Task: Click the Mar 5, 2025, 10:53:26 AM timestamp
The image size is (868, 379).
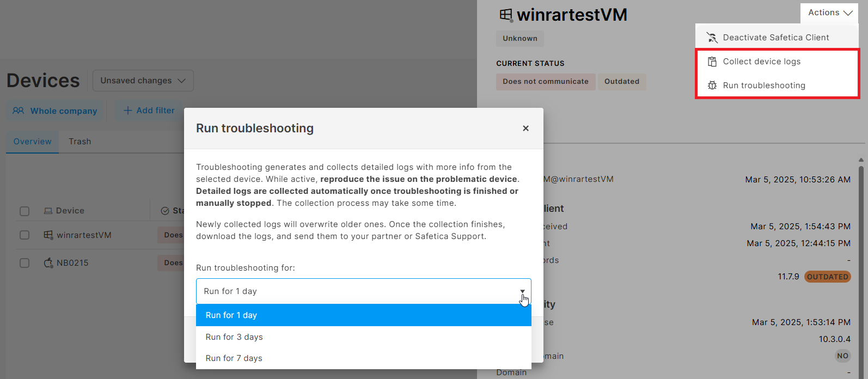Action: [798, 180]
